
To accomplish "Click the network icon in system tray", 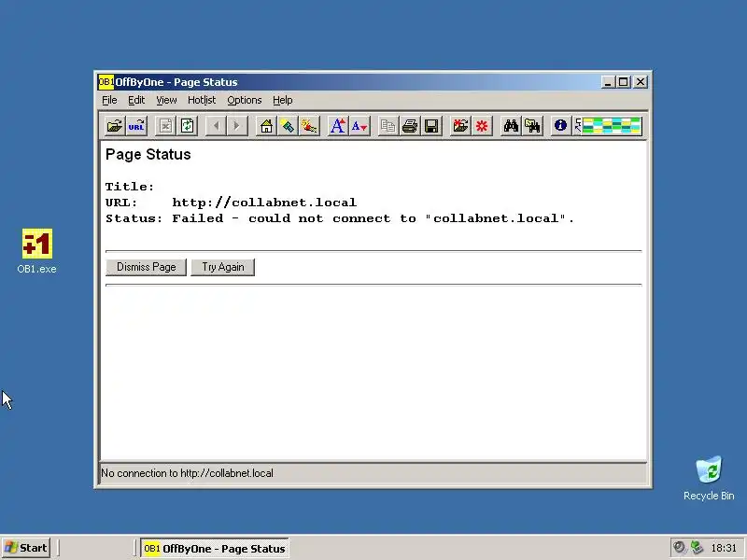I will 697,548.
